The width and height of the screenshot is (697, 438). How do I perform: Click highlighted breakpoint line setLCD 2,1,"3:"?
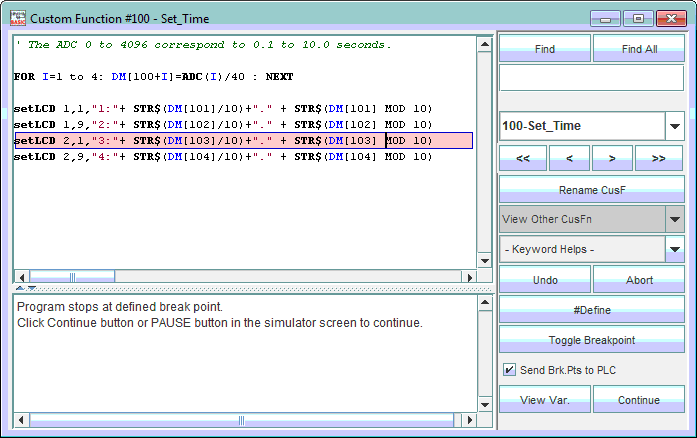244,141
